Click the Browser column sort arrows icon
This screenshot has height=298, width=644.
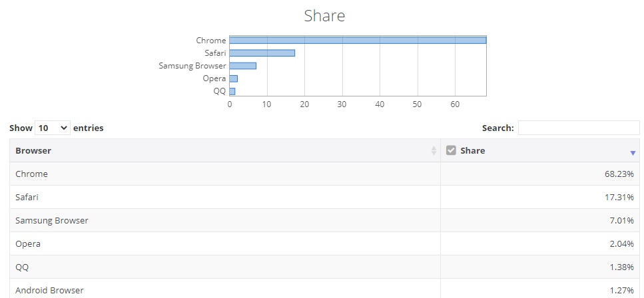pos(434,151)
